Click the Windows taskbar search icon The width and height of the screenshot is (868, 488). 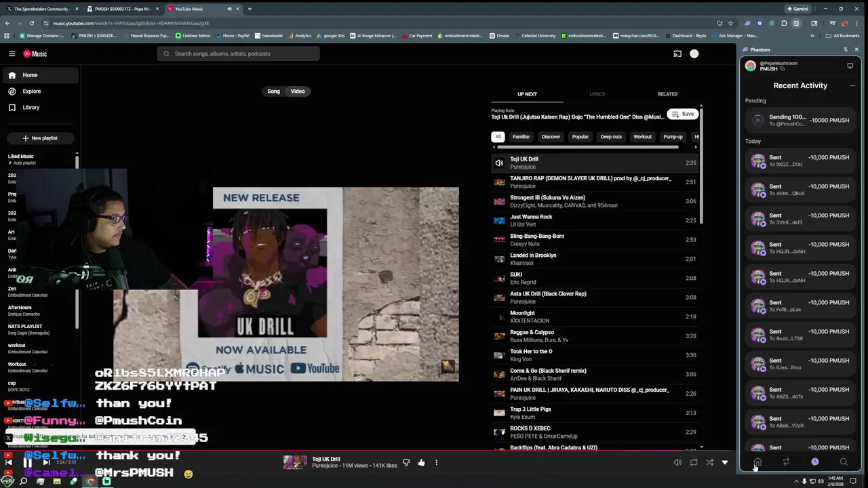(23, 481)
